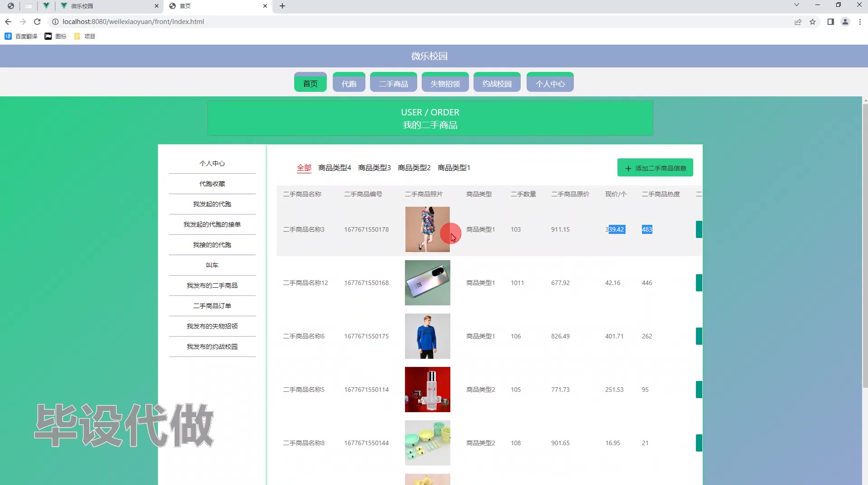Open the browser profile avatar
The height and width of the screenshot is (485, 868).
[845, 22]
